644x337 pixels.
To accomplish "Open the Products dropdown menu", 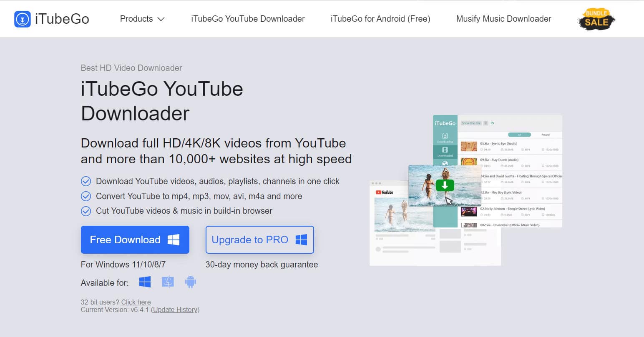I will tap(142, 19).
